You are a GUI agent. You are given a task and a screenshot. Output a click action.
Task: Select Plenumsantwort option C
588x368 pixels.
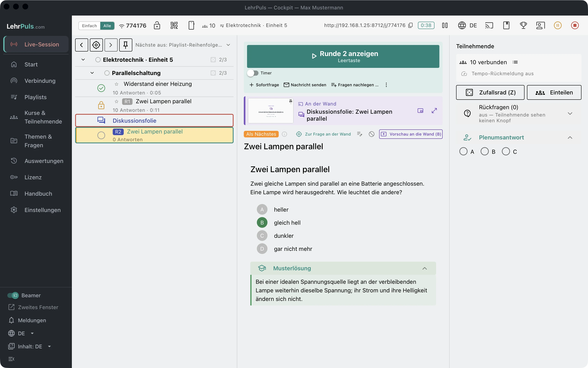coord(506,151)
